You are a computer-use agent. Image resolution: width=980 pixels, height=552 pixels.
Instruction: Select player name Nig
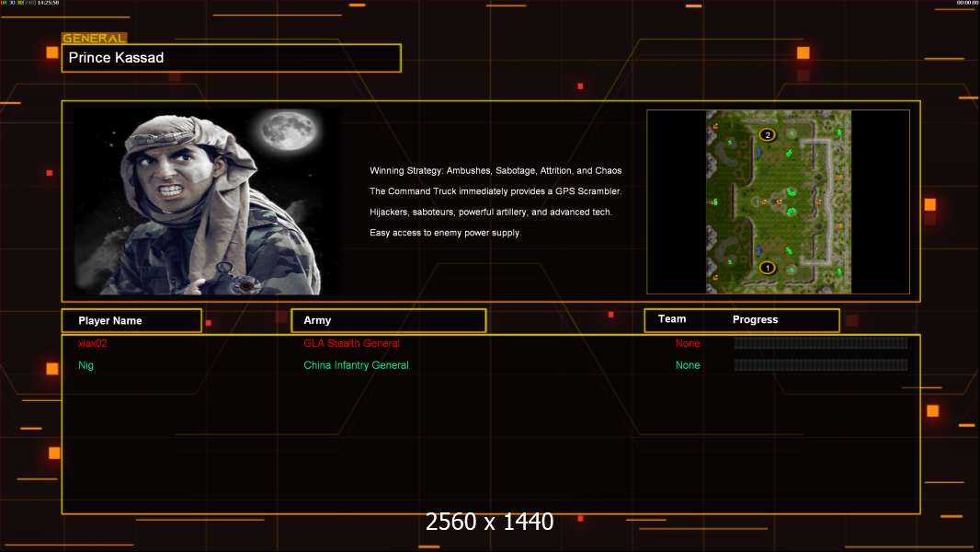85,365
